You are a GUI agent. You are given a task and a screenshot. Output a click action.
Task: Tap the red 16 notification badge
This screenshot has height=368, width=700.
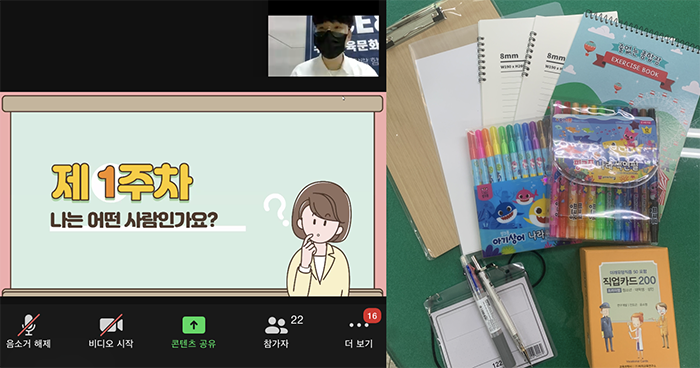pos(372,316)
